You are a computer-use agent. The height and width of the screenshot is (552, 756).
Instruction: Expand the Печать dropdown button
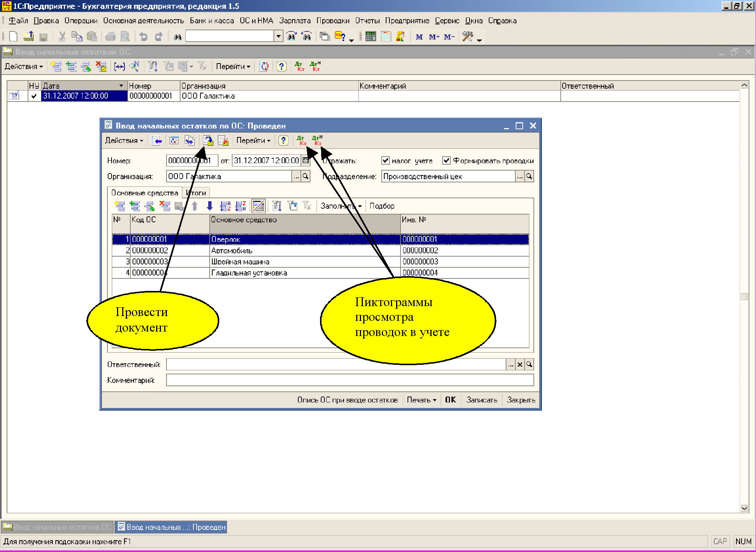[421, 400]
